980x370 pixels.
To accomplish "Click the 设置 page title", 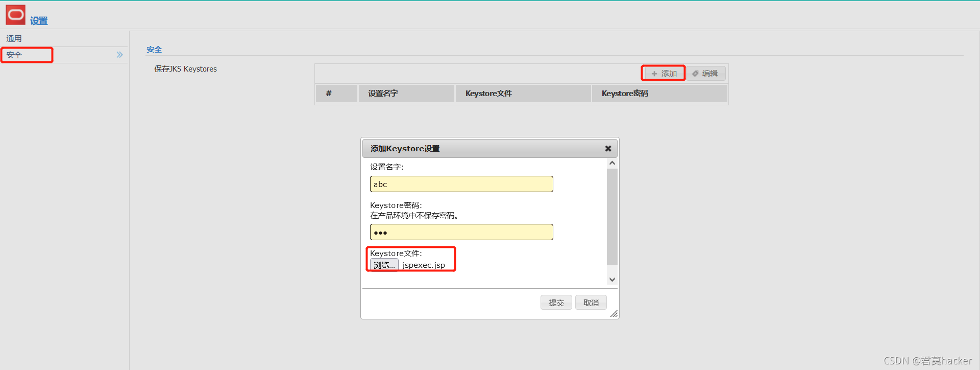I will [x=39, y=20].
